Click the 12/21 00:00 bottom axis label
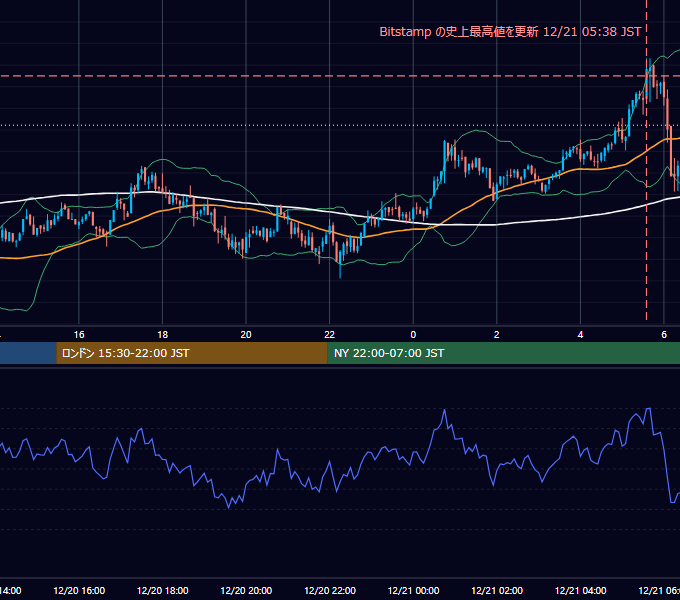Viewport: 680px width, 600px height. [x=413, y=590]
